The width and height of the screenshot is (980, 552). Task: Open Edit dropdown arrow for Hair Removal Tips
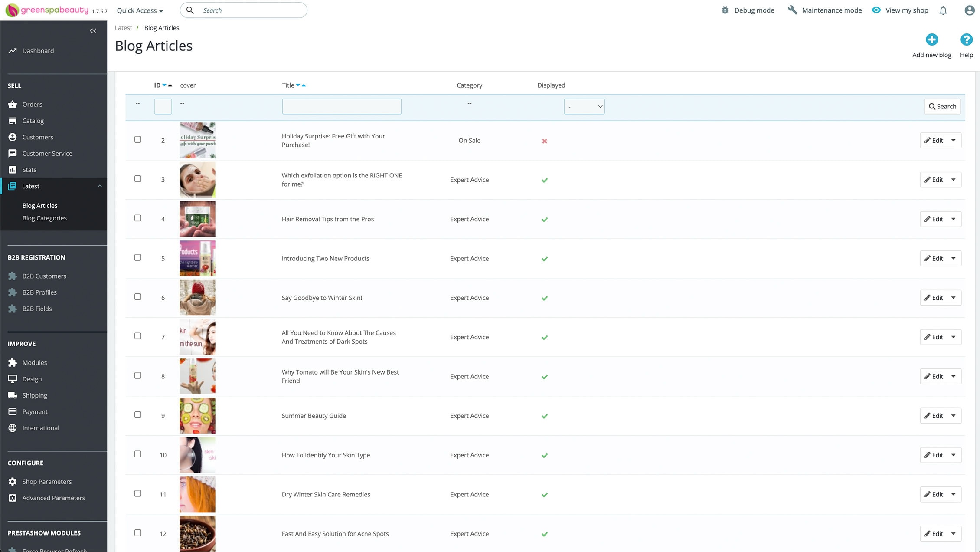[x=954, y=219]
